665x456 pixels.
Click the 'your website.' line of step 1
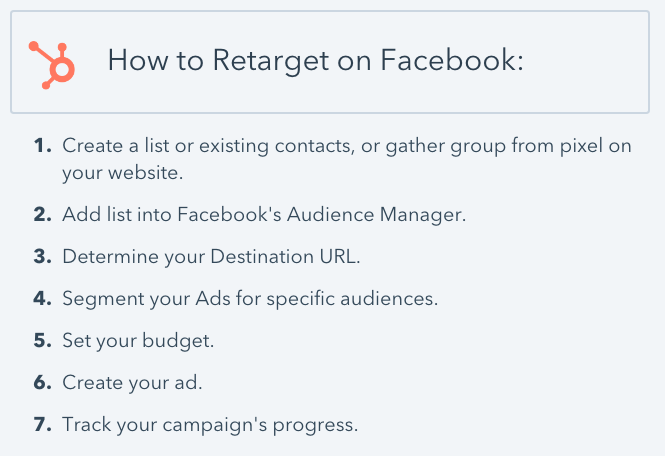(x=123, y=173)
